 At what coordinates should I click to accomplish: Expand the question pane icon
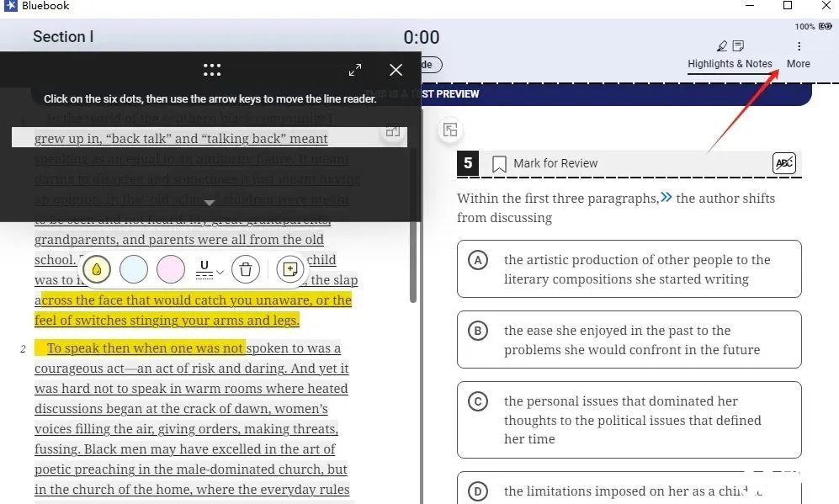pos(450,130)
